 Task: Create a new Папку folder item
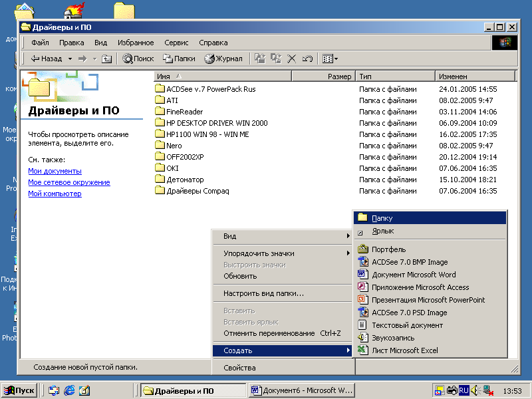(430, 218)
